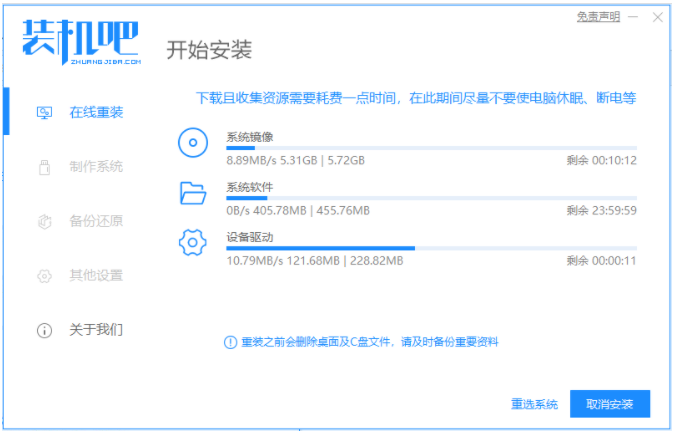Click the 在线重装 monitor icon in sidebar

(44, 112)
